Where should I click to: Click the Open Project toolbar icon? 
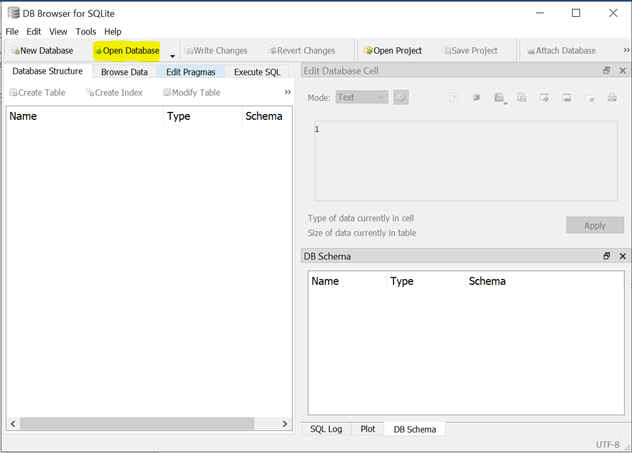[393, 50]
